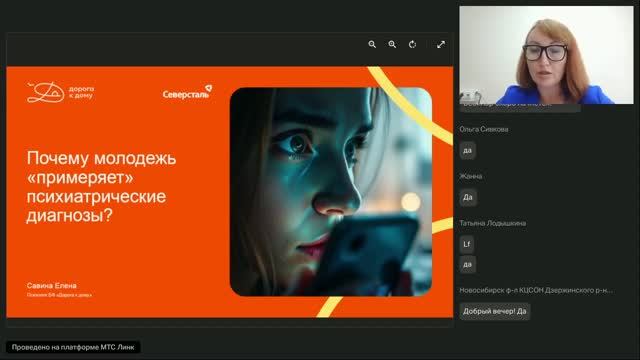Screen dimensions: 640x360
Task: Click the 'да' message under Татьяна Лодышкина
Action: (467, 264)
